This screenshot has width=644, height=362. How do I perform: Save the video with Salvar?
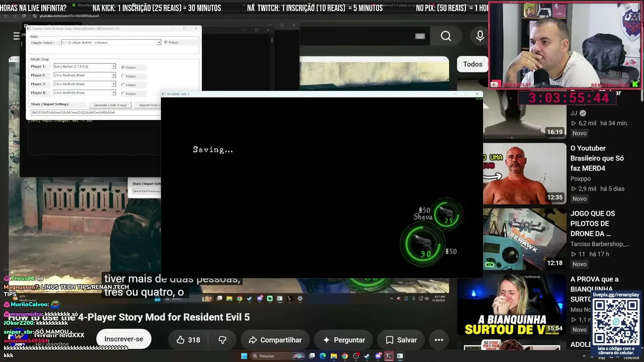(x=400, y=340)
